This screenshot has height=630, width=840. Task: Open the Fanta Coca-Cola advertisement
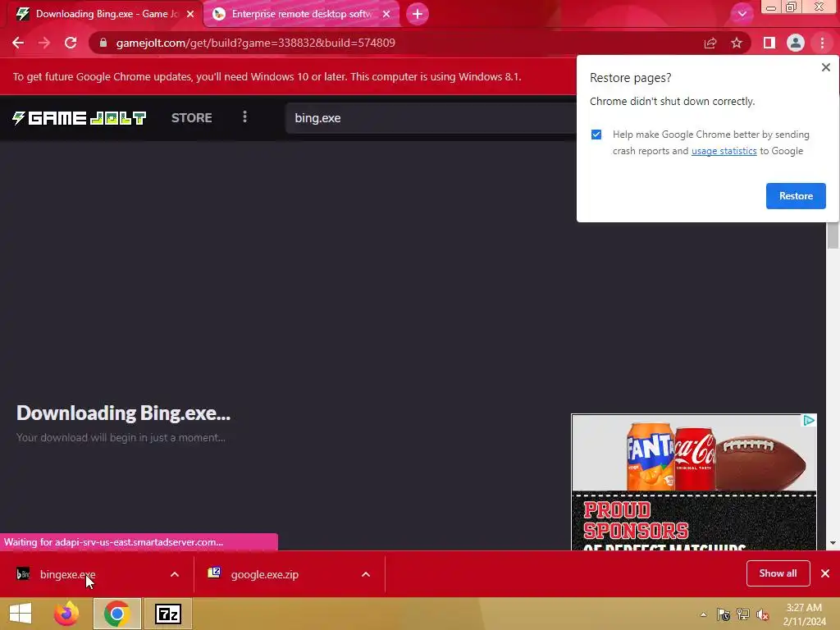pos(694,482)
